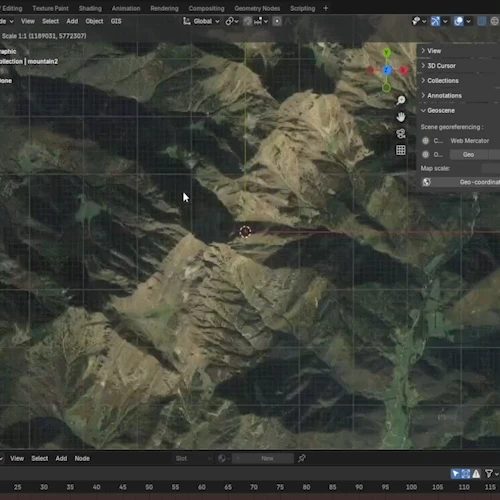Click the Geo-coordinates button
This screenshot has width=500, height=500.
[460, 182]
